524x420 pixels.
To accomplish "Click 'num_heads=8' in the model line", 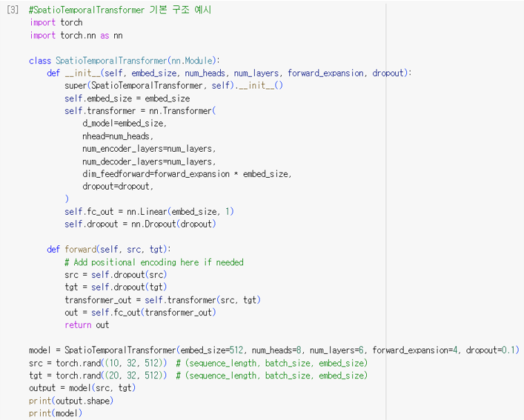I will click(x=276, y=350).
